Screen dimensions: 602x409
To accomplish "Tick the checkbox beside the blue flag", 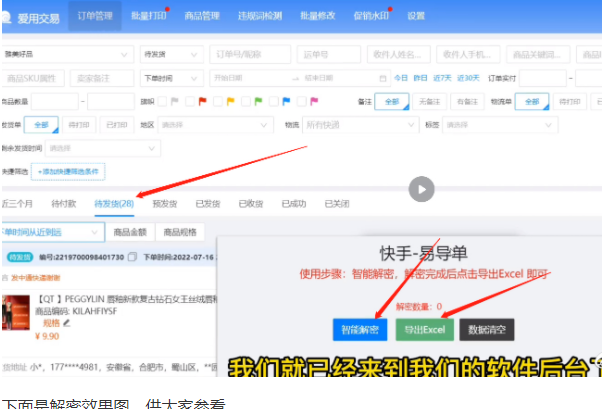I will pyautogui.click(x=274, y=101).
